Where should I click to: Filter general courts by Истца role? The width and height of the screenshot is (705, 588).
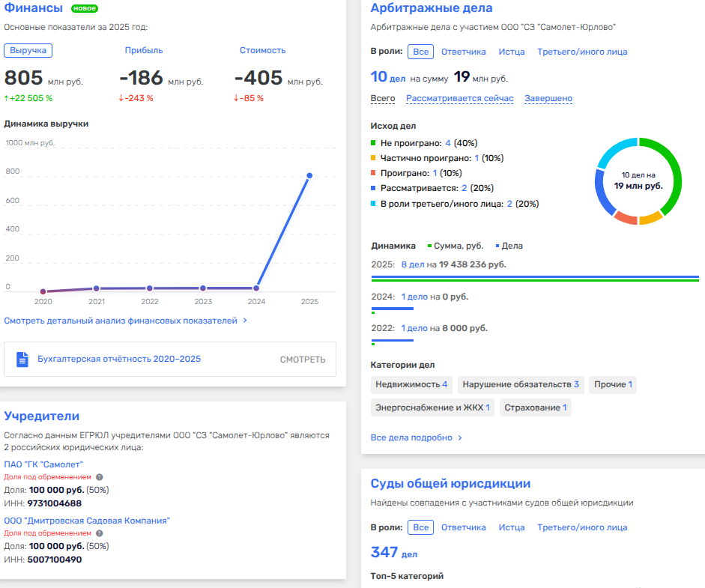(511, 527)
